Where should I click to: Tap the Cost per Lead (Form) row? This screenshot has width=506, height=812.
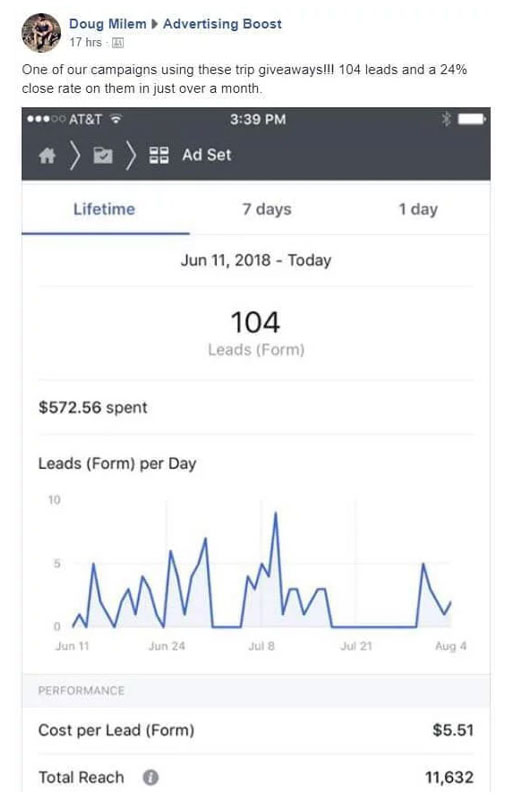[256, 730]
